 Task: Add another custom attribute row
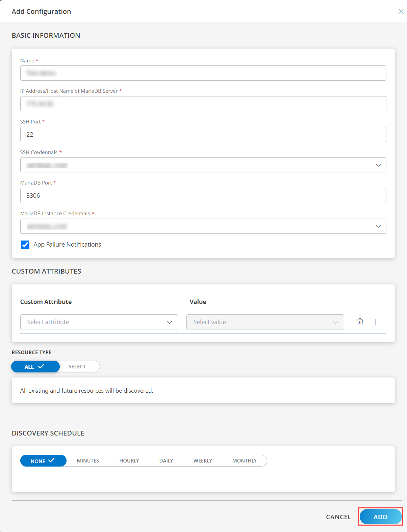click(x=375, y=322)
